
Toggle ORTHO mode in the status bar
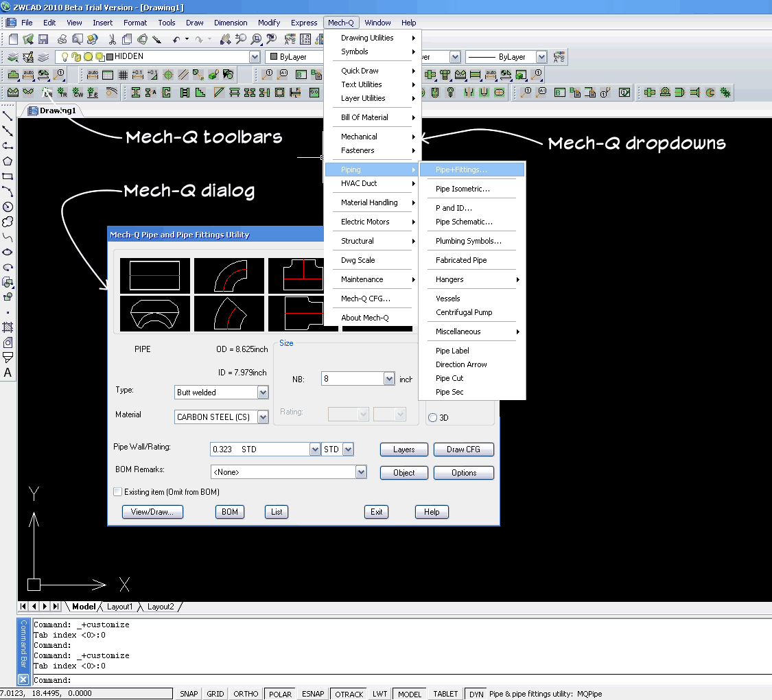245,693
